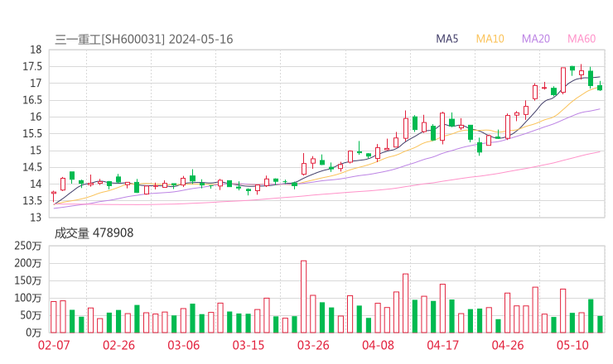Viewport: 613px width, 364px height.
Task: Click the 50万 volume axis label
Action: [x=31, y=315]
